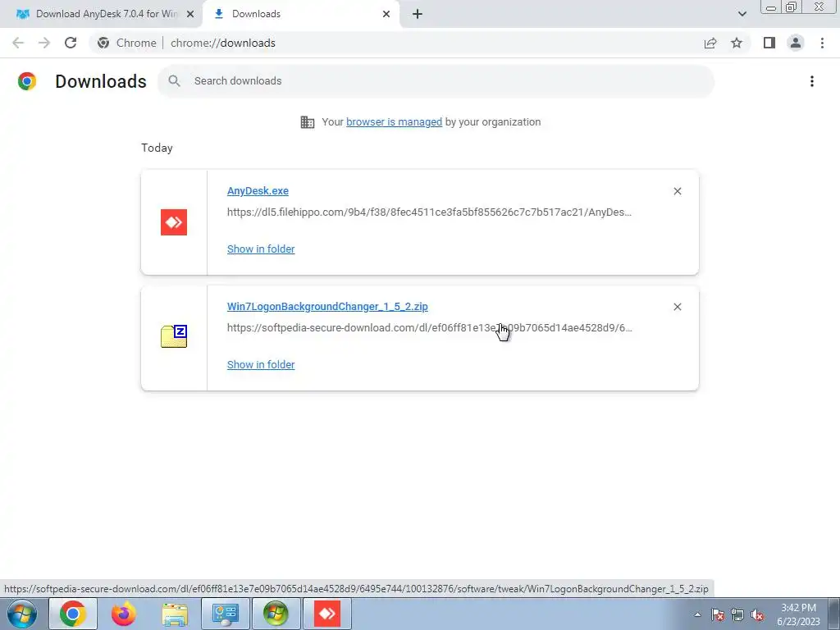Show AnyDesk.exe in folder

[261, 249]
